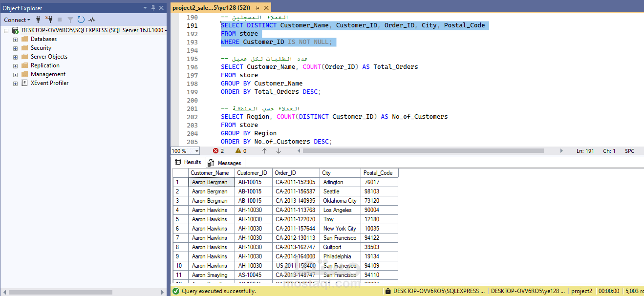
Task: Go to previous issue up arrow
Action: click(264, 151)
